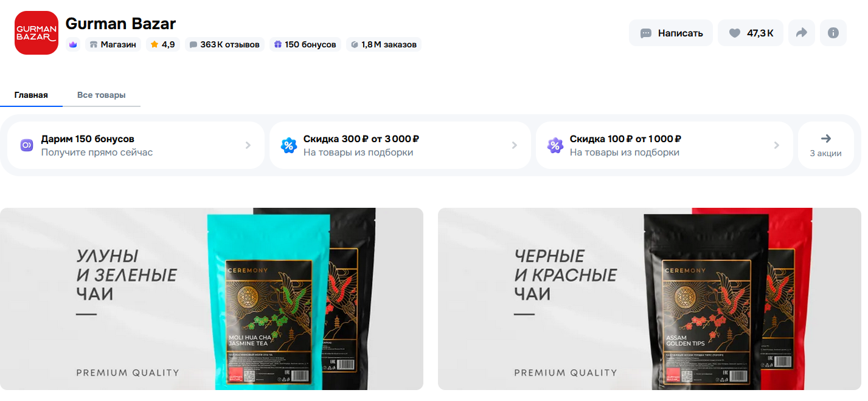Select the Главная tab
The height and width of the screenshot is (401, 868).
(x=31, y=95)
